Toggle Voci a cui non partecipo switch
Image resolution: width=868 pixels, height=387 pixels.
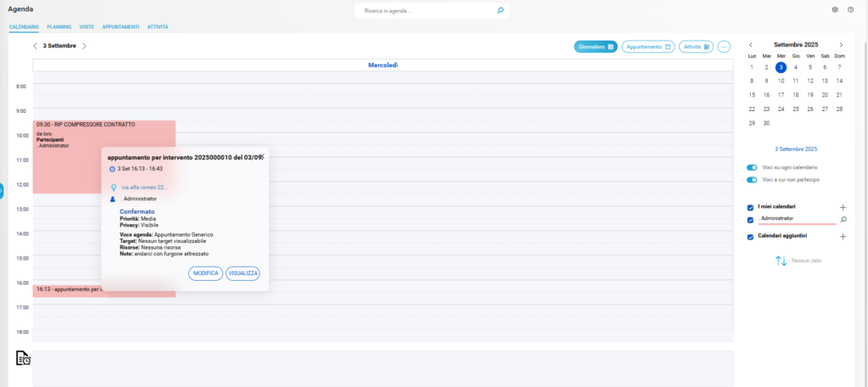coord(752,180)
